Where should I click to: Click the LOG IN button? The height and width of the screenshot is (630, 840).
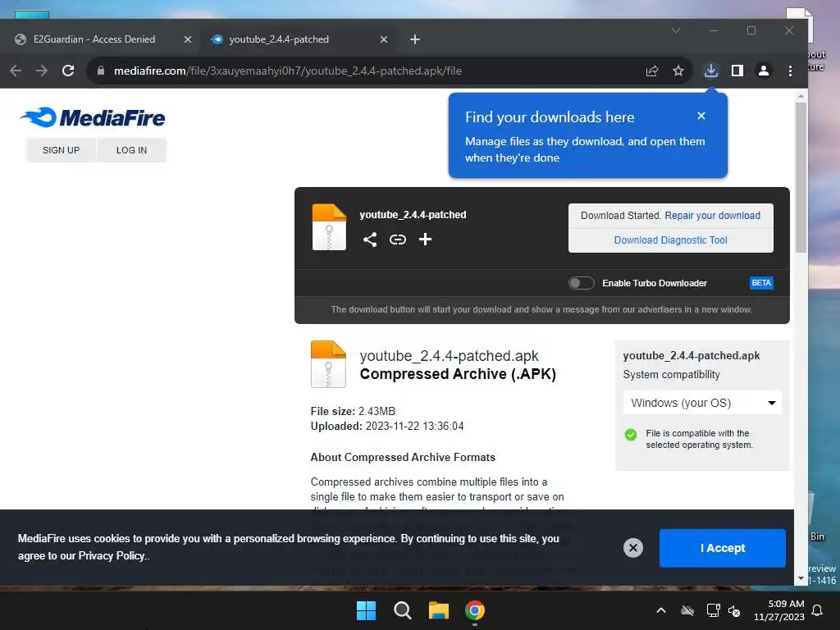(131, 150)
